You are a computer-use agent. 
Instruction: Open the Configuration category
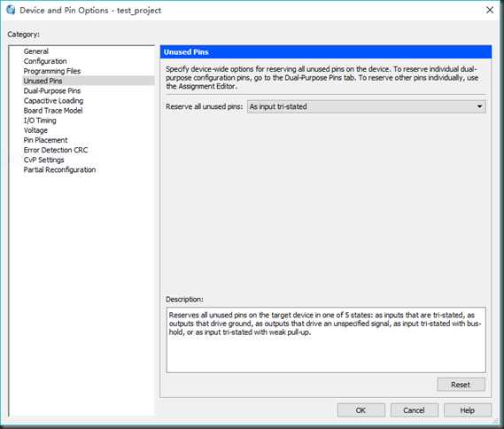[45, 61]
